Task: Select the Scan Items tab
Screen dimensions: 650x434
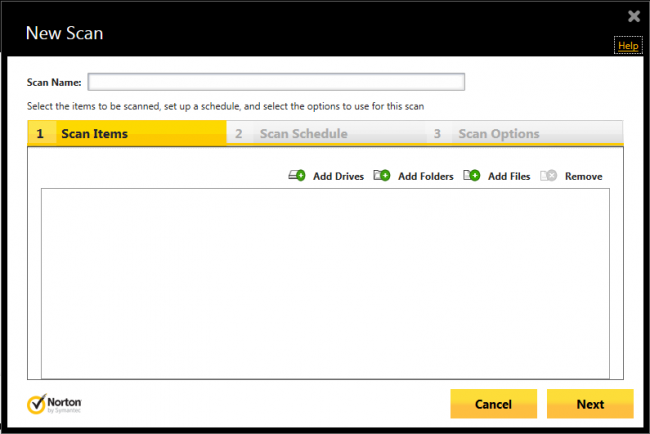Action: [x=94, y=133]
